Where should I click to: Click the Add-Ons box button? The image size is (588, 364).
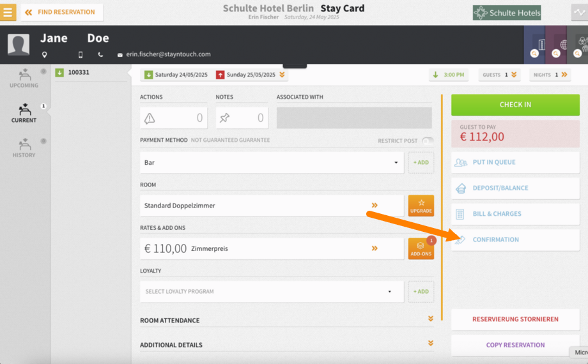click(x=421, y=248)
